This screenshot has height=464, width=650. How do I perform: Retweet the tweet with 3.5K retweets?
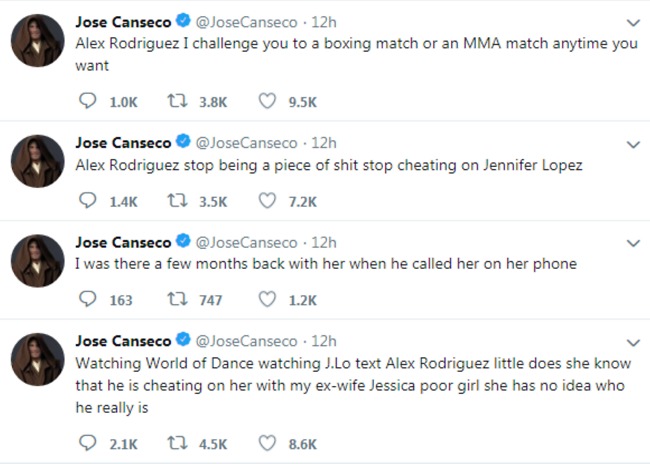coord(177,201)
